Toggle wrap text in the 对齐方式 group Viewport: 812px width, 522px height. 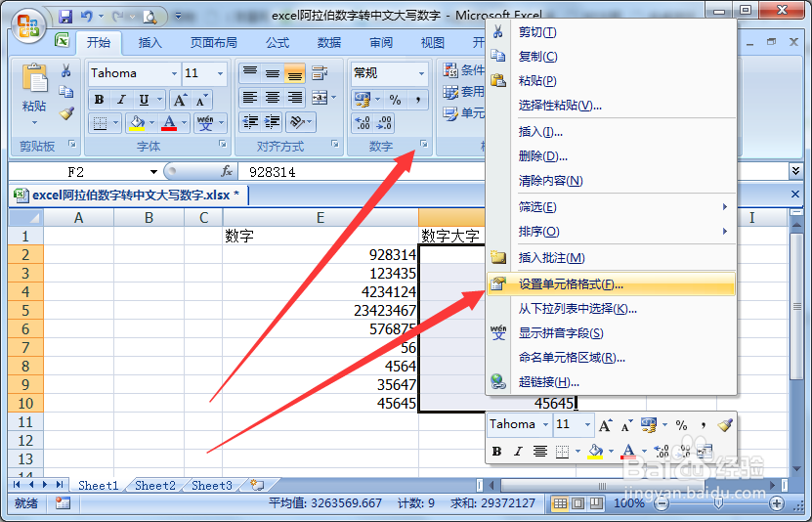[x=320, y=73]
